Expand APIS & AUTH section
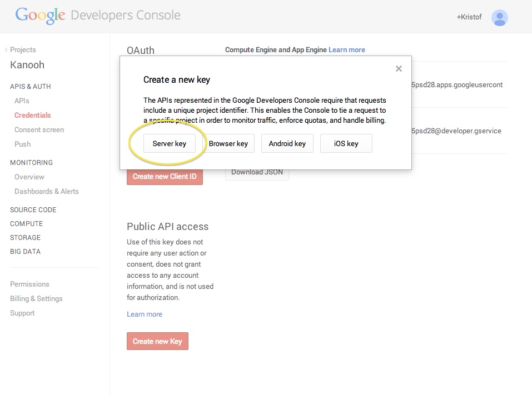The width and height of the screenshot is (532, 395). (31, 87)
